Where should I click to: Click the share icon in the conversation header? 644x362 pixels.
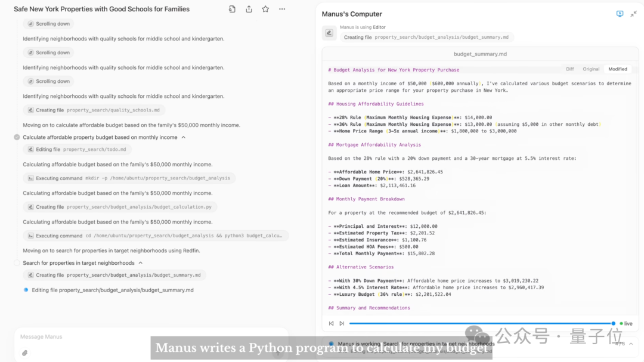tap(249, 9)
